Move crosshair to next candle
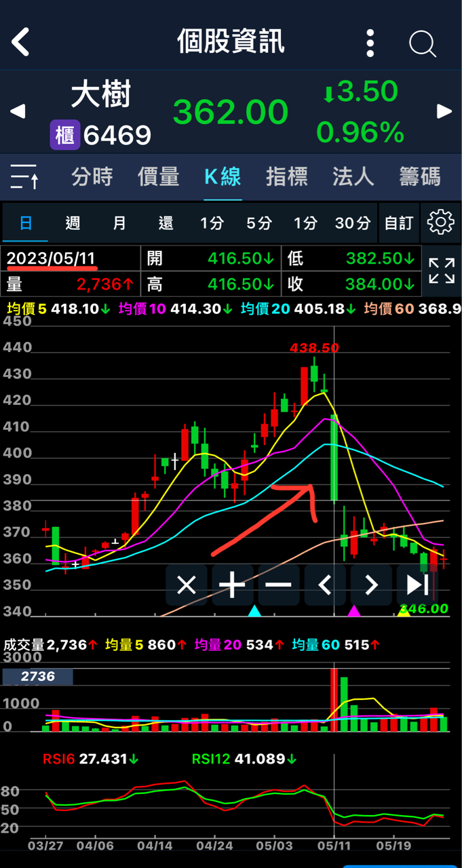The image size is (462, 868). point(370,585)
